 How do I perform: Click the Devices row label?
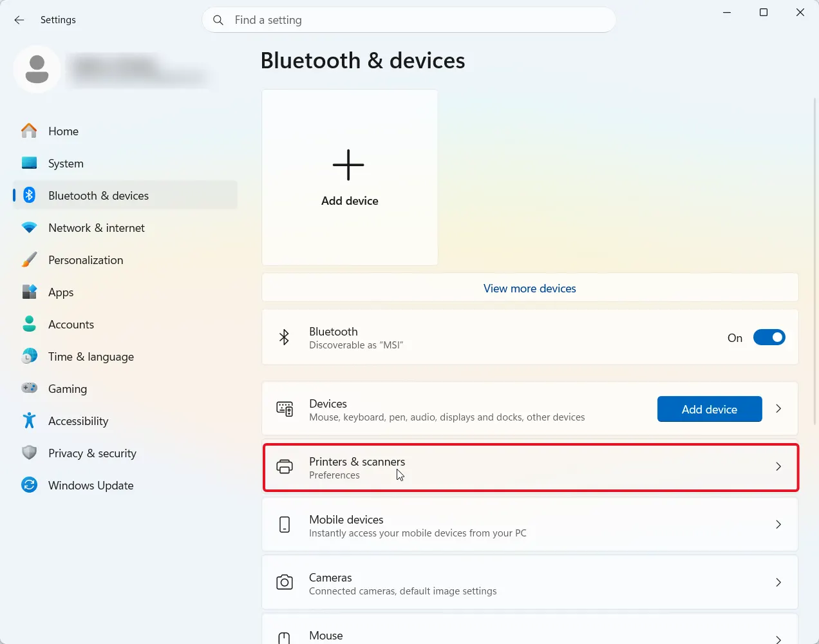point(328,404)
